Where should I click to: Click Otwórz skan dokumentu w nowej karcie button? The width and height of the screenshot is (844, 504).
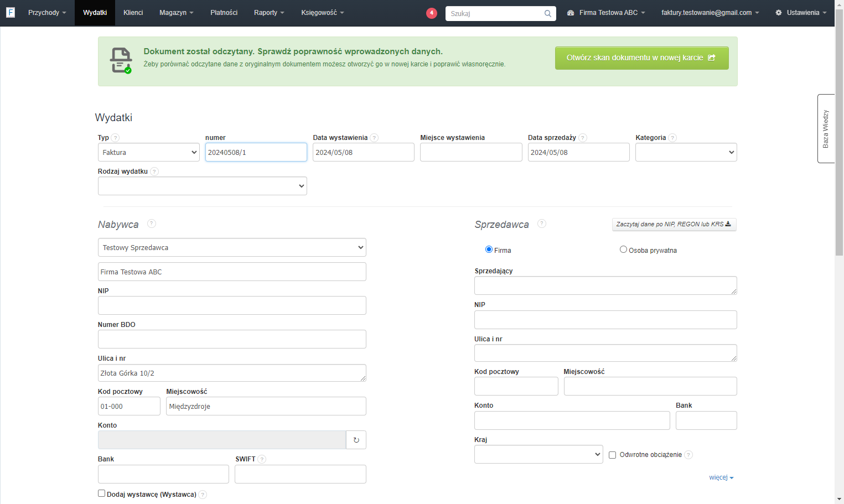click(641, 58)
